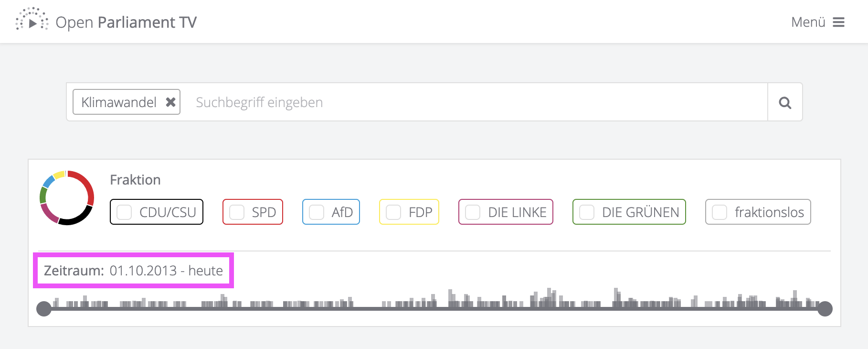Click the Zeitraum date range text

pos(133,271)
